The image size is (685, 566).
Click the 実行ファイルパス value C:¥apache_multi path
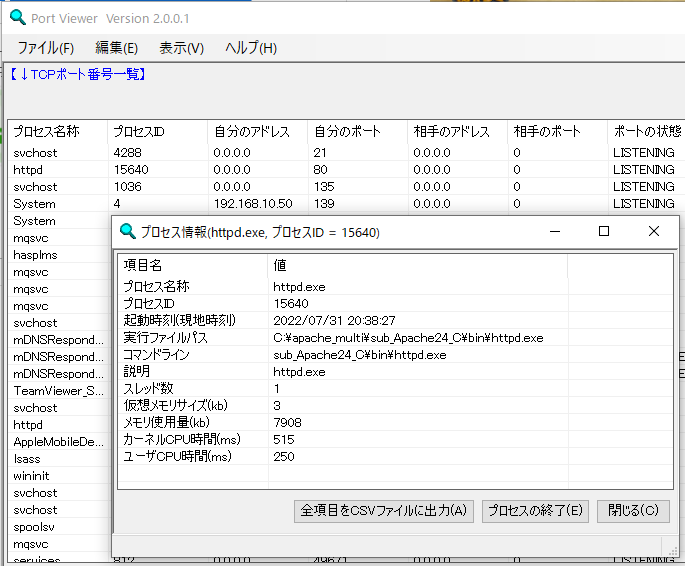click(x=408, y=338)
